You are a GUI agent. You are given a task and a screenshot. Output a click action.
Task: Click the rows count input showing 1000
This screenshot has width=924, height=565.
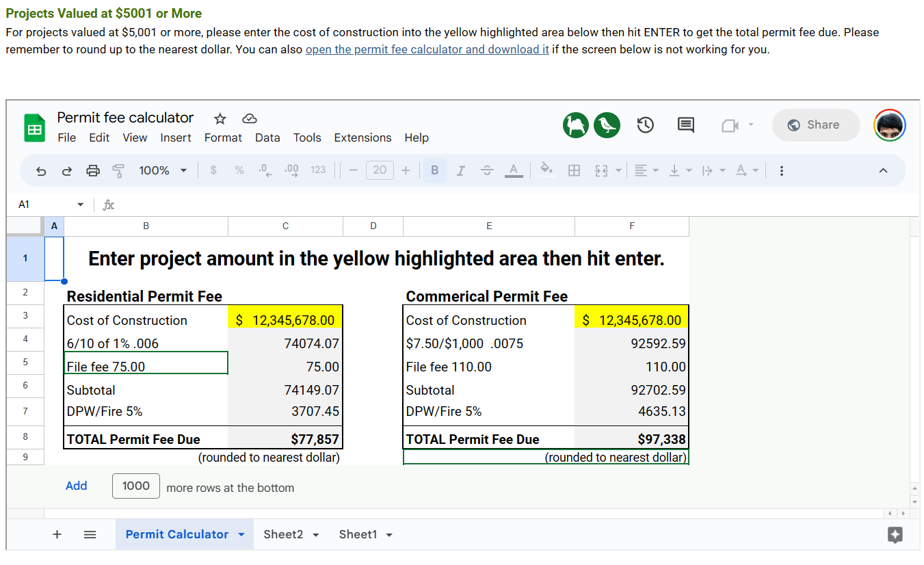[136, 486]
